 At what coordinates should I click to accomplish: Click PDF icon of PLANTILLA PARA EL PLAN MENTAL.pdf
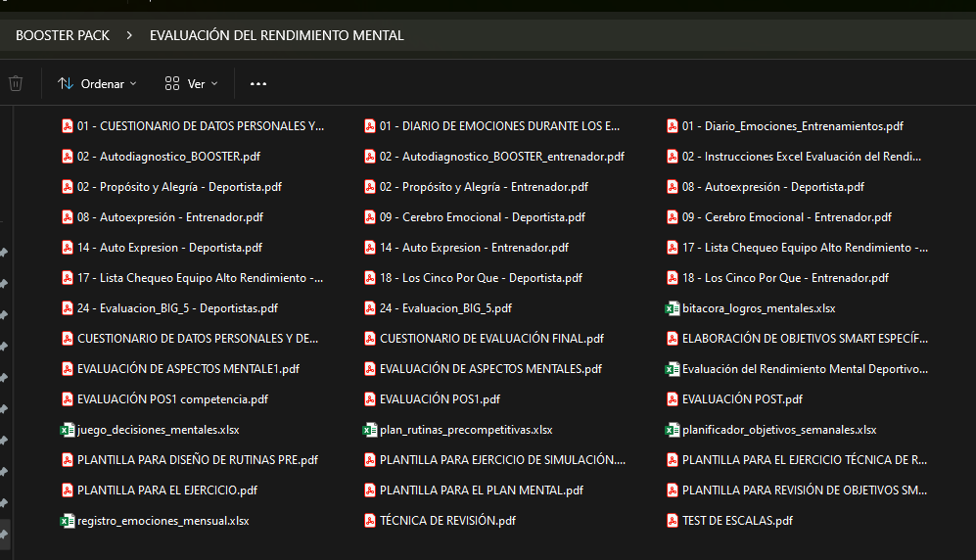coord(370,490)
